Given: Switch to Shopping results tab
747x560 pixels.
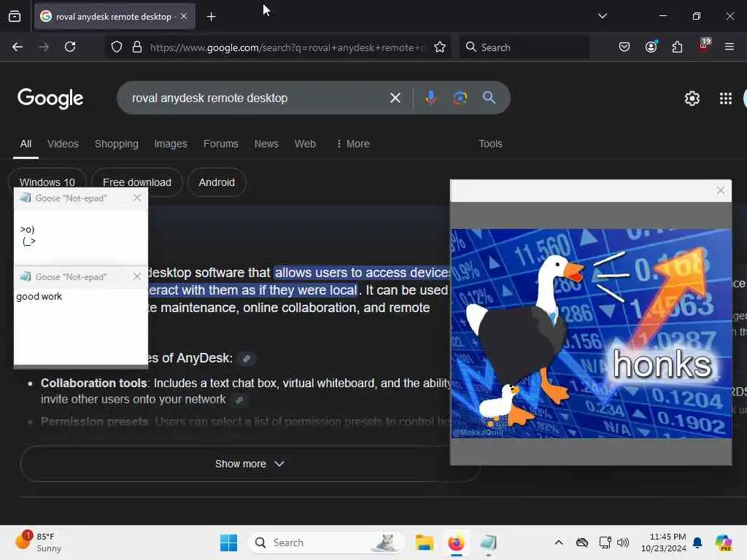Looking at the screenshot, I should pyautogui.click(x=116, y=144).
